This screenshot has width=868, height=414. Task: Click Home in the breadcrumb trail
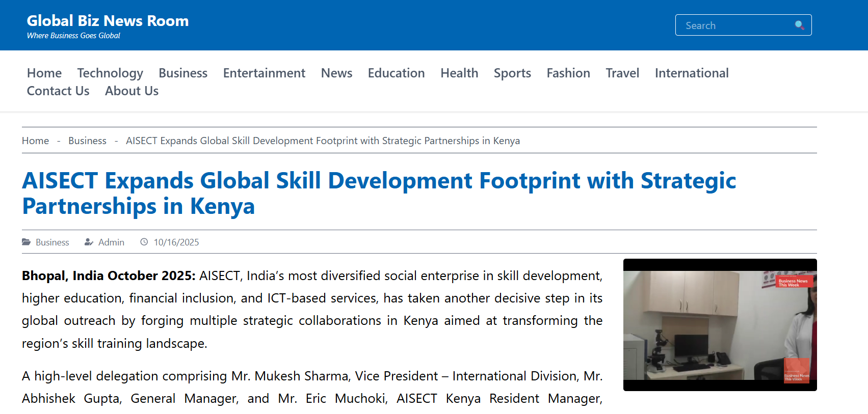click(x=35, y=141)
